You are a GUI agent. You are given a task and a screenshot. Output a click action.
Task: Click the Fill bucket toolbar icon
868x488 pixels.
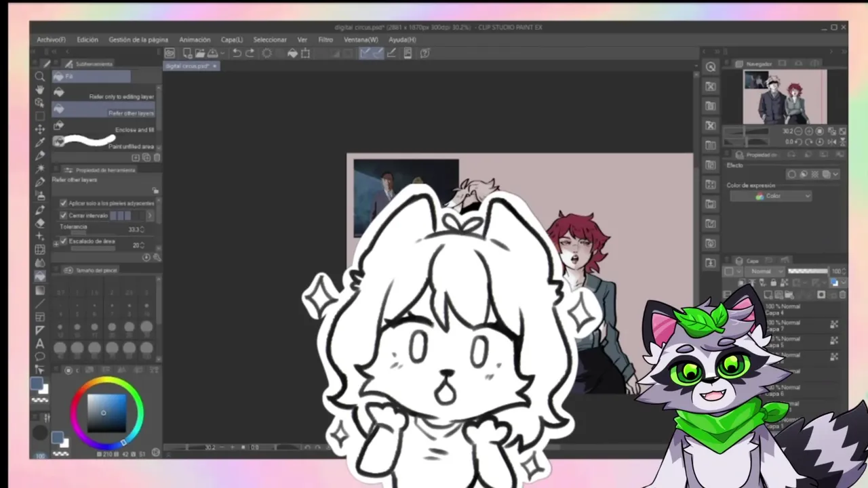292,53
